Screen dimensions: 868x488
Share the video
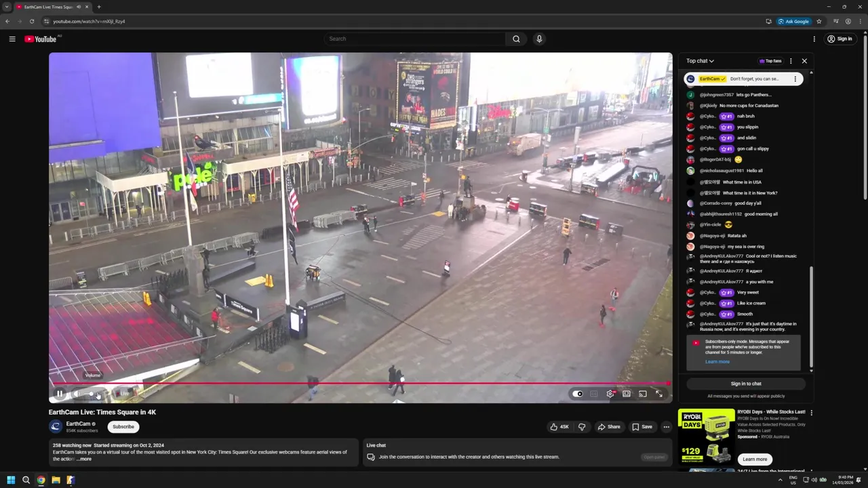click(x=608, y=427)
